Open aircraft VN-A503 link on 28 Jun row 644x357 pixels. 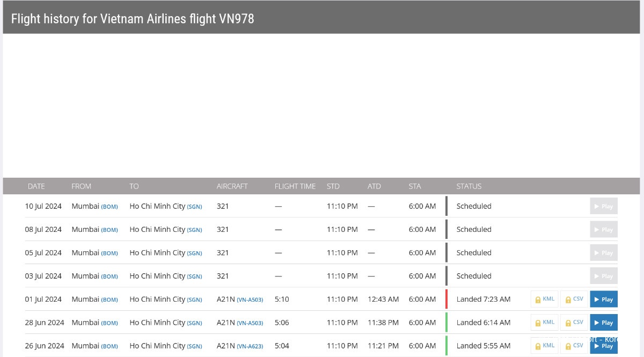point(250,323)
